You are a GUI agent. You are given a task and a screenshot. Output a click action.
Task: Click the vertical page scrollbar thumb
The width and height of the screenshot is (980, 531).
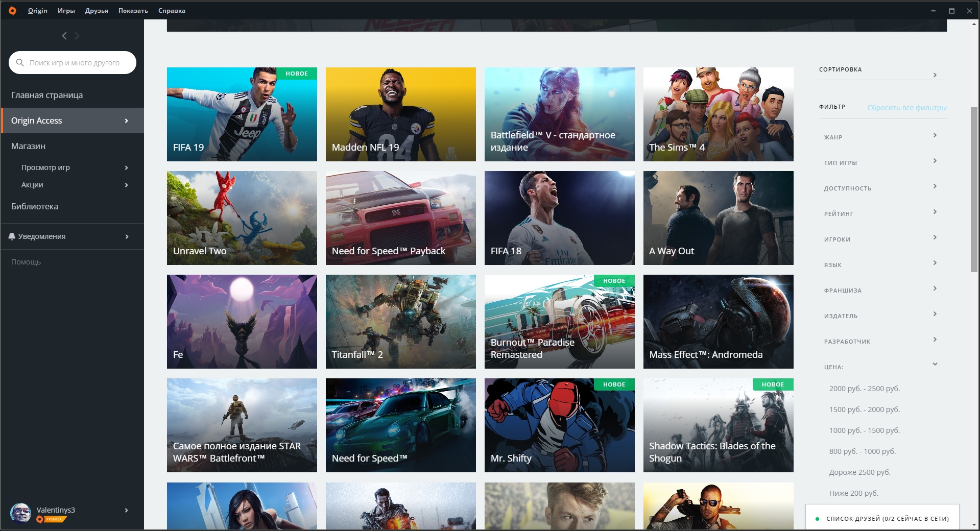click(974, 189)
